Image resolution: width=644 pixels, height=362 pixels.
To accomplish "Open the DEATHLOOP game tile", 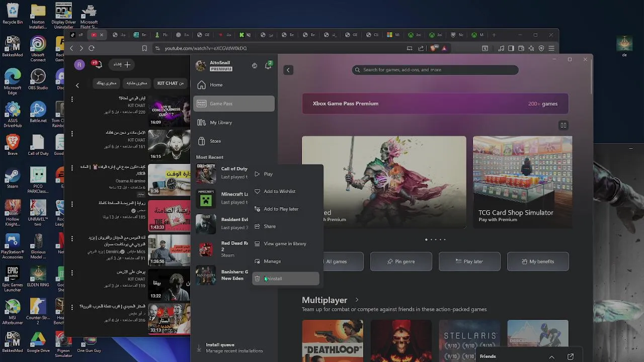I will [x=333, y=341].
